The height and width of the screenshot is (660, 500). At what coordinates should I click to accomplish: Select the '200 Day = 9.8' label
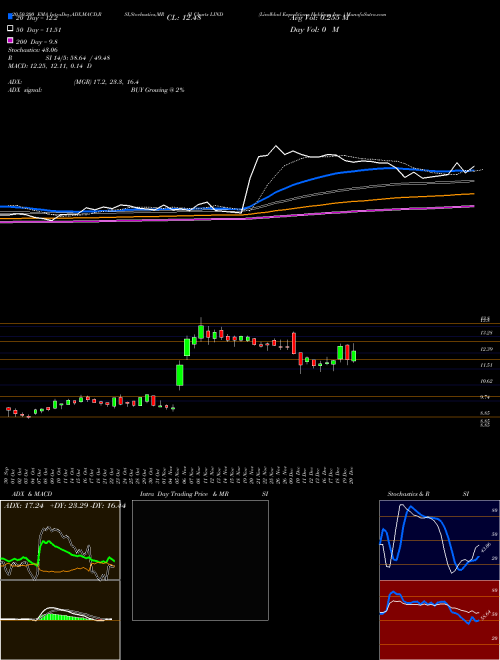pyautogui.click(x=37, y=42)
